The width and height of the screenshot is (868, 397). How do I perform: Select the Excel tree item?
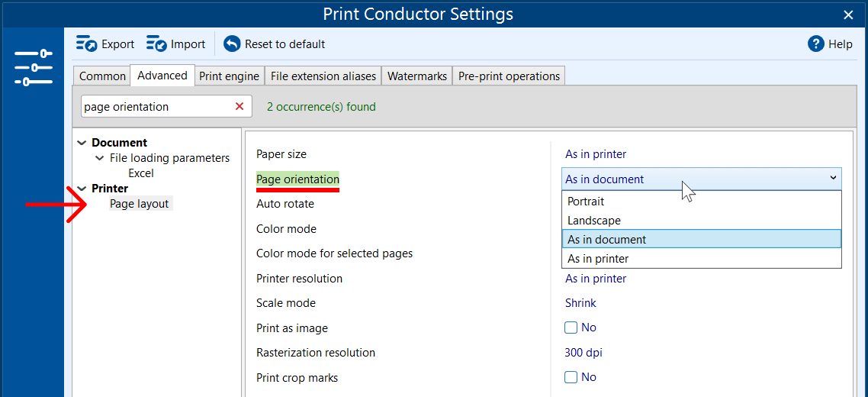[141, 173]
